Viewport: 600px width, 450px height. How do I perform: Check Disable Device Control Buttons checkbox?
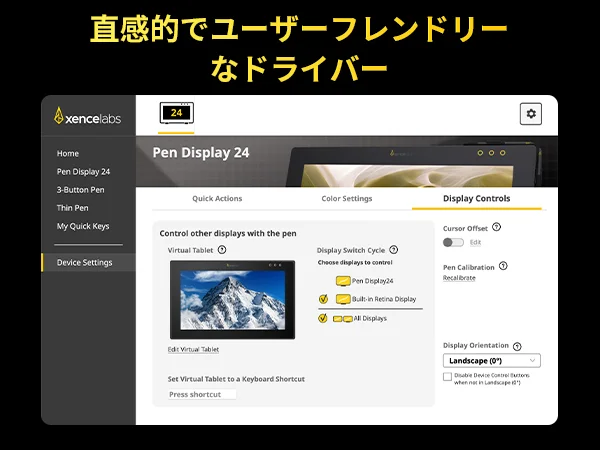447,377
